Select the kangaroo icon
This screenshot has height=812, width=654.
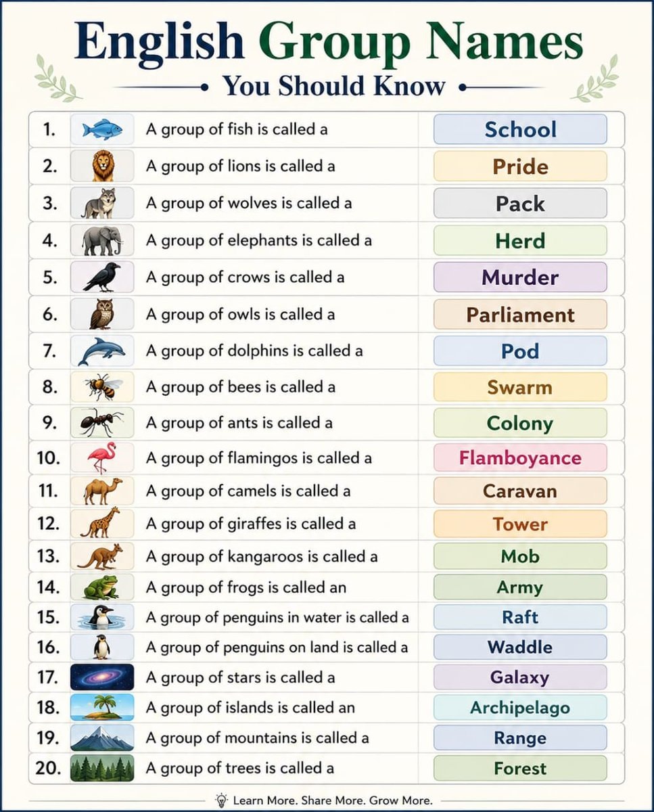101,556
